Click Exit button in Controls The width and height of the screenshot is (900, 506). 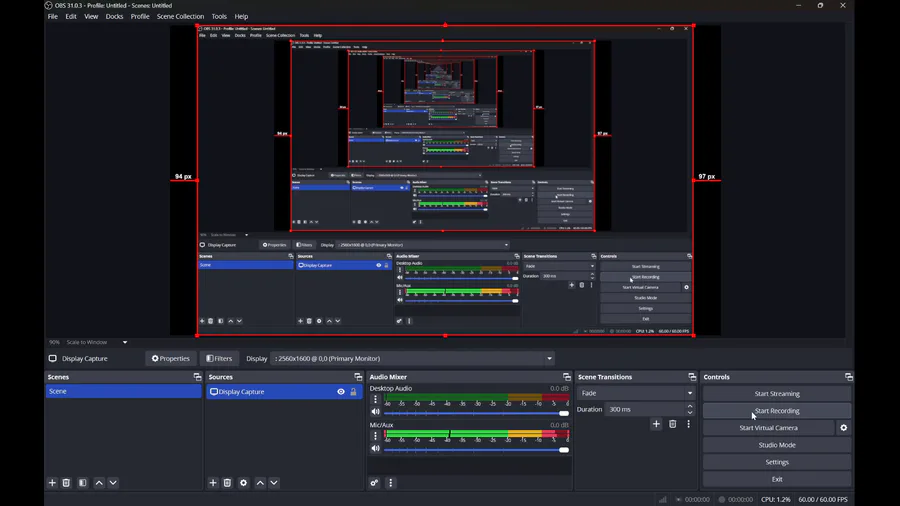coord(777,479)
